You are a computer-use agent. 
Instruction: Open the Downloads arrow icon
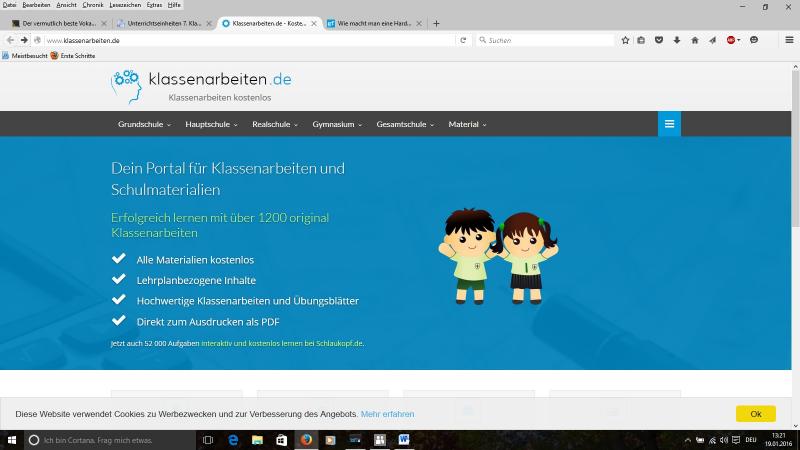[x=677, y=40]
